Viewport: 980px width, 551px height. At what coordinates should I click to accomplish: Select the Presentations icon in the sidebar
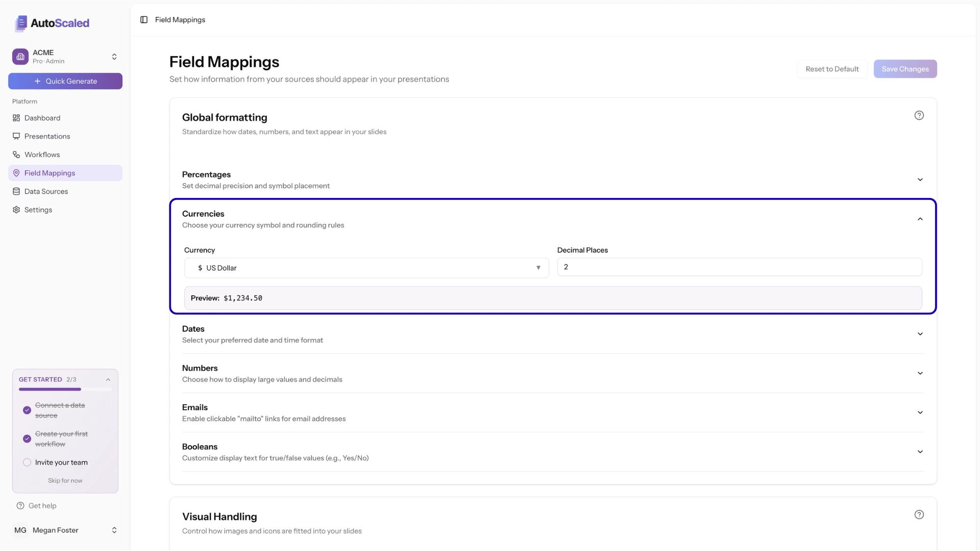click(16, 136)
